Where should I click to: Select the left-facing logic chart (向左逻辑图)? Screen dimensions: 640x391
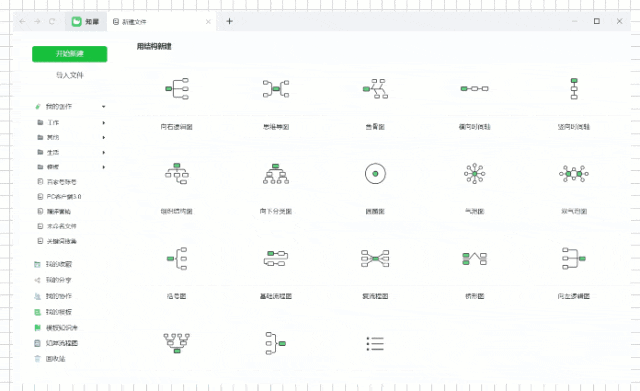pyautogui.click(x=574, y=258)
